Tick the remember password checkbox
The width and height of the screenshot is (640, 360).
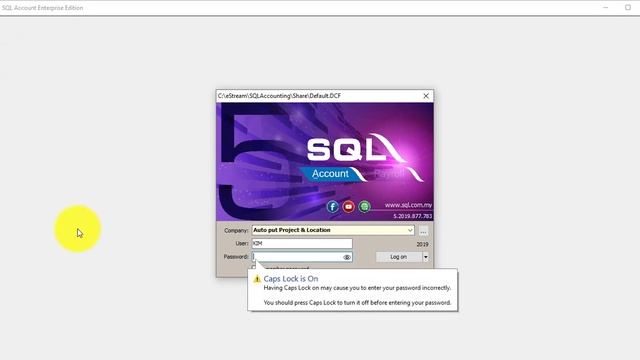pyautogui.click(x=254, y=267)
